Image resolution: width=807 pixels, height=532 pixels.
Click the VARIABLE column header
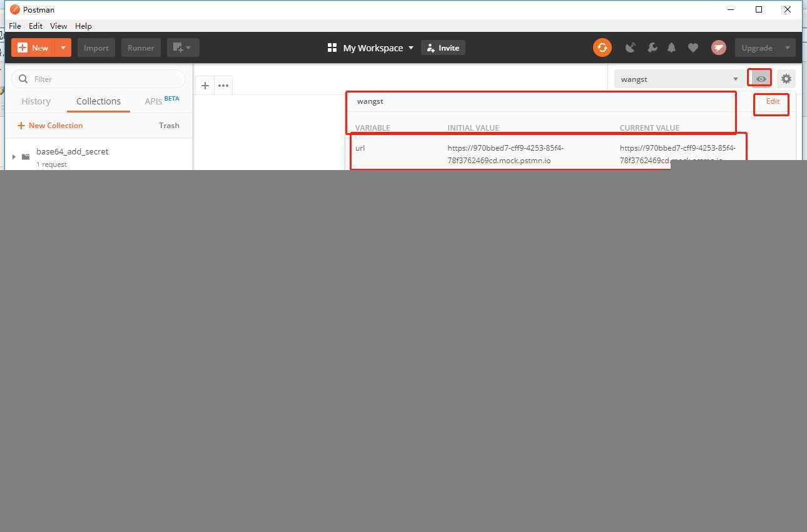point(372,128)
